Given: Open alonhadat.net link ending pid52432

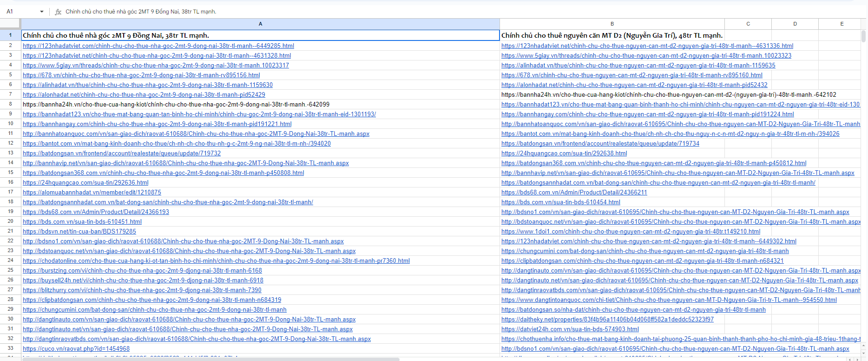Looking at the screenshot, I should click(x=635, y=85).
